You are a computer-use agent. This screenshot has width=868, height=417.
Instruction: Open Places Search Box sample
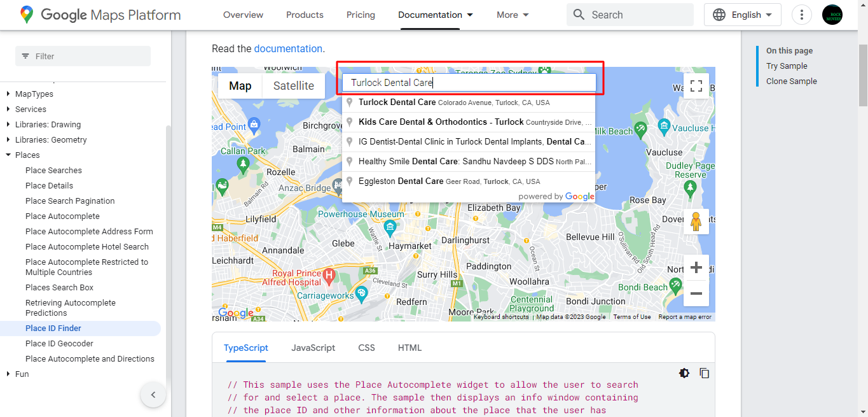tap(59, 288)
